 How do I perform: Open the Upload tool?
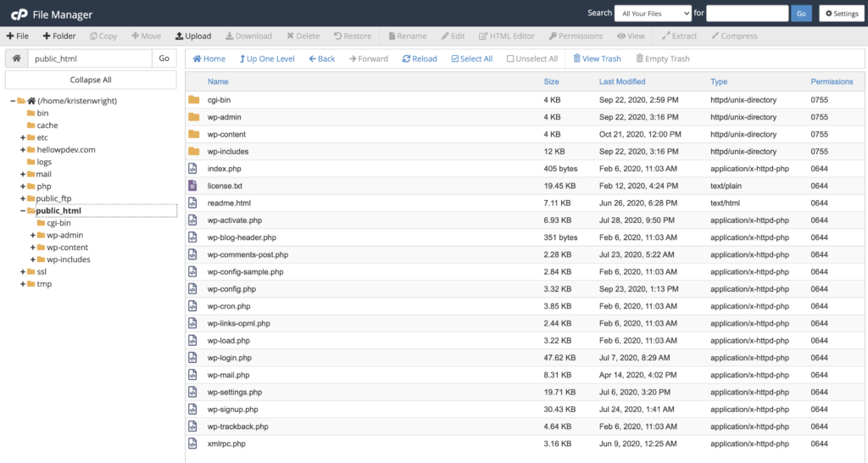(x=193, y=36)
